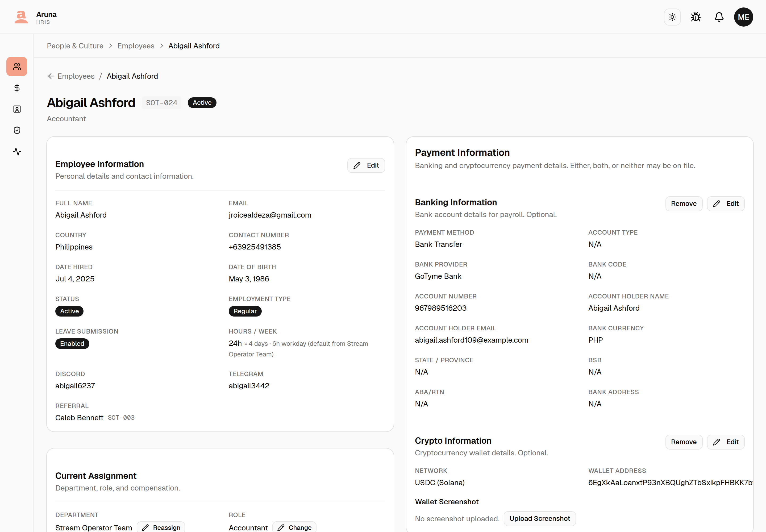Click Discord handle abigail6237

75,386
